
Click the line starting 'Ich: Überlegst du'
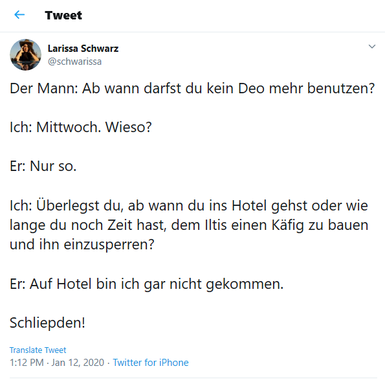189,206
